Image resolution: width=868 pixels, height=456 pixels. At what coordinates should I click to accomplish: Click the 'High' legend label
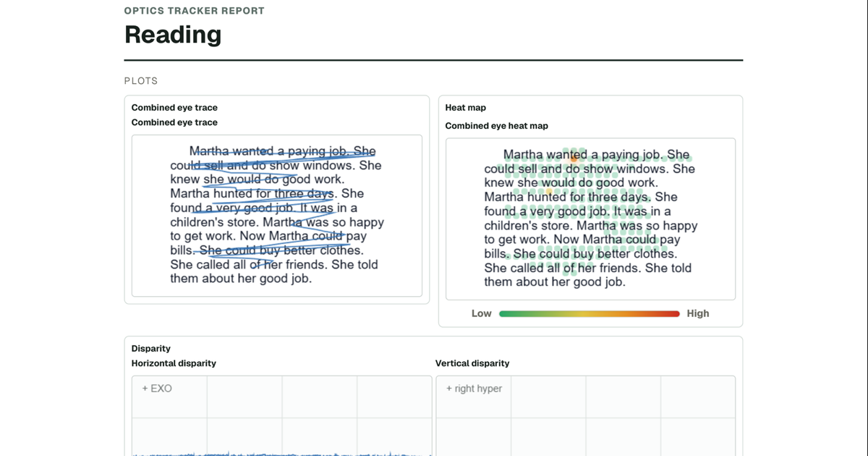[x=698, y=313]
